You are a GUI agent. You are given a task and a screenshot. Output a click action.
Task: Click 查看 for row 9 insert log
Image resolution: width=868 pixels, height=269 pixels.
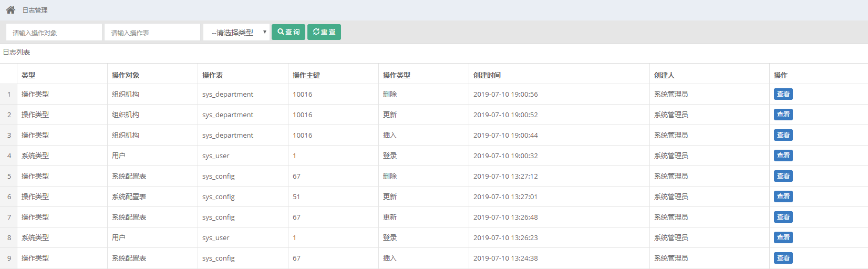click(783, 258)
